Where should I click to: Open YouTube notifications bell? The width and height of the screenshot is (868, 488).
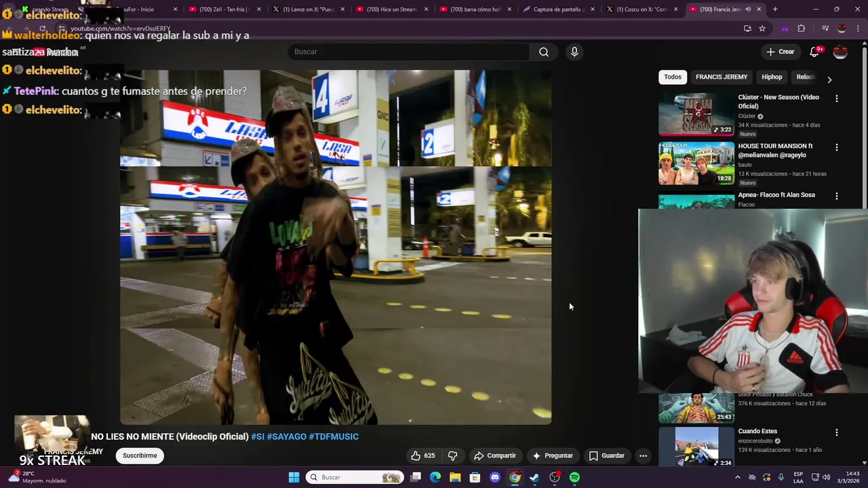pyautogui.click(x=814, y=52)
